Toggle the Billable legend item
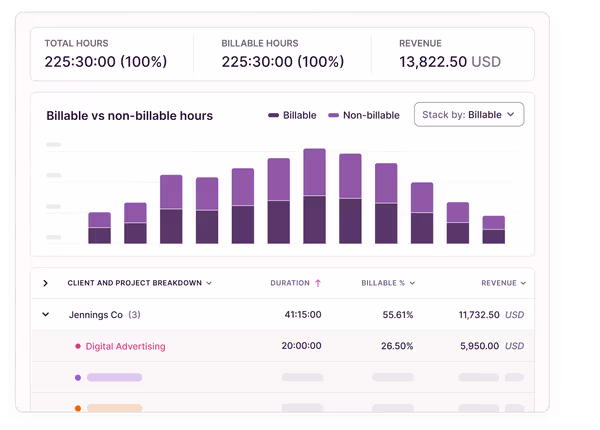 pos(292,115)
